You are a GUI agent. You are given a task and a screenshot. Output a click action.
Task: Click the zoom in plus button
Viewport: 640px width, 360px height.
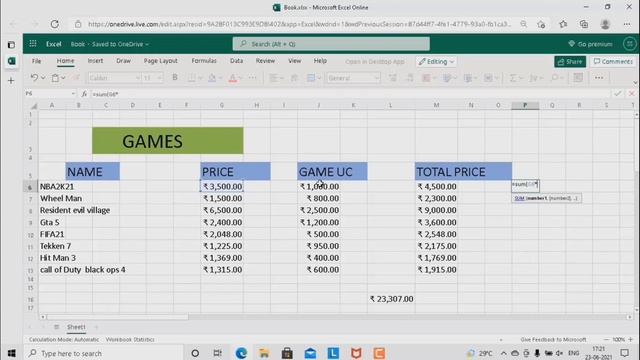[x=631, y=340]
